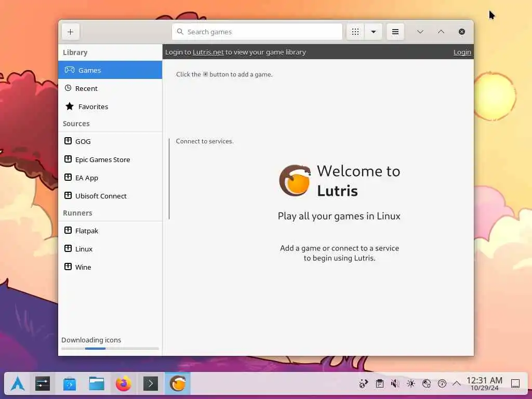
Task: Click the Lutris taskbar icon
Action: (x=178, y=384)
